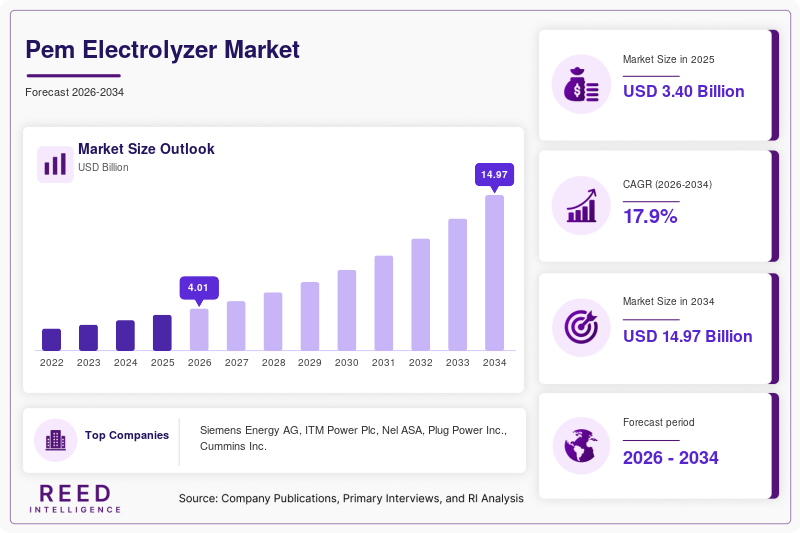The height and width of the screenshot is (533, 800).
Task: Click the 2031 bar in the chart
Action: [x=384, y=303]
